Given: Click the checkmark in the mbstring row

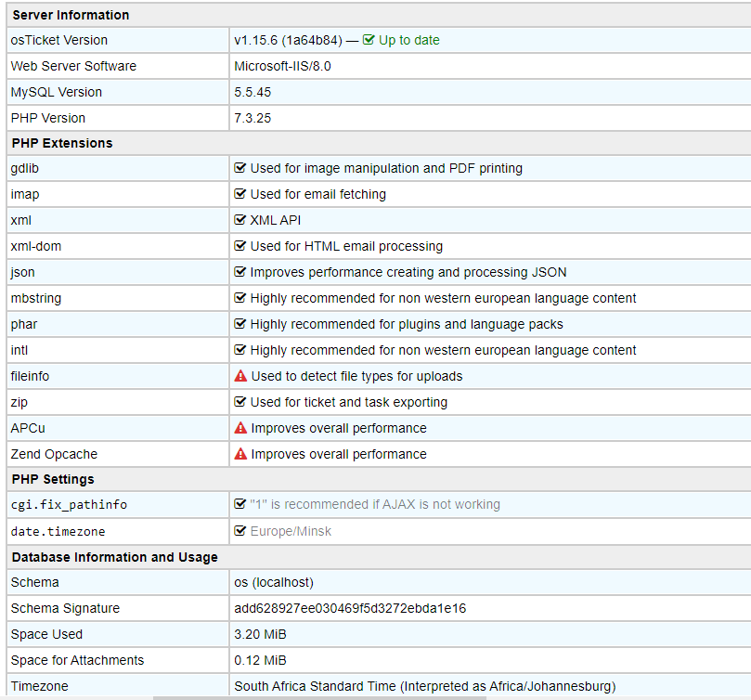Looking at the screenshot, I should click(240, 298).
